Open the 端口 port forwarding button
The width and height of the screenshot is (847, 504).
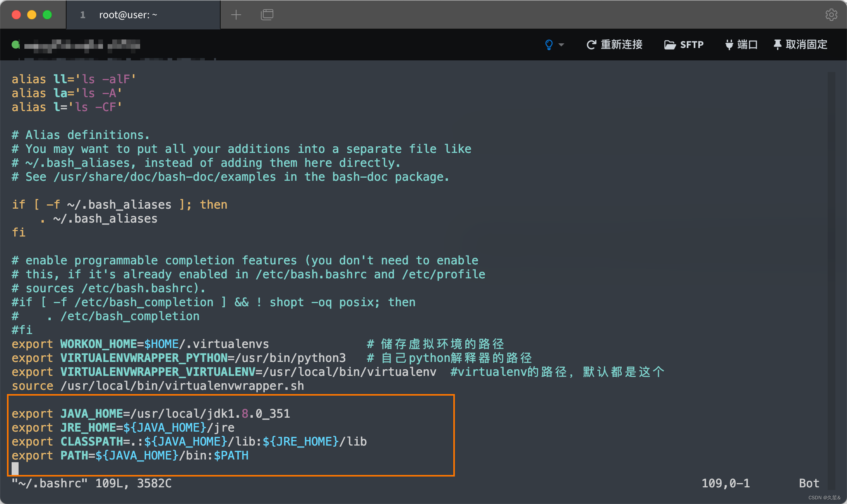pos(741,45)
